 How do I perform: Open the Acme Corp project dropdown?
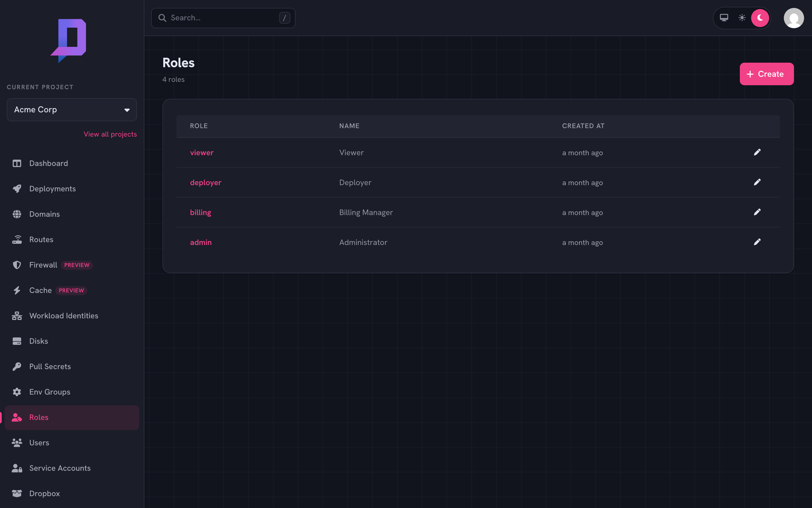[72, 110]
